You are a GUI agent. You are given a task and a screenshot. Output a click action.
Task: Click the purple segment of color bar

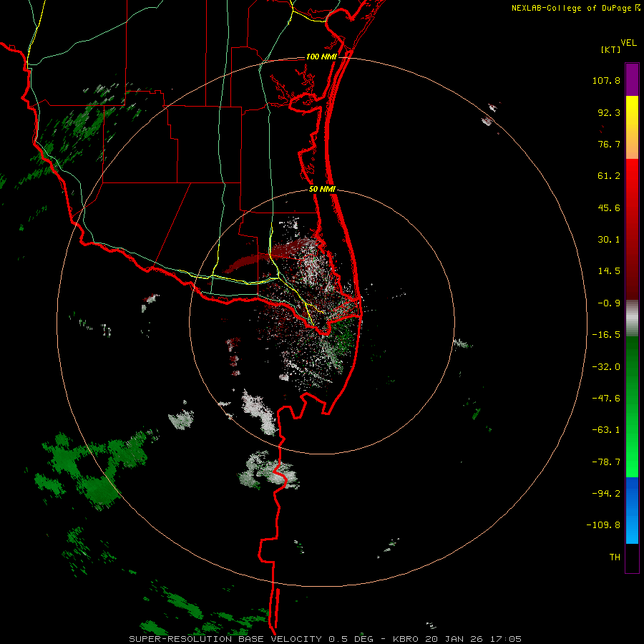click(632, 79)
